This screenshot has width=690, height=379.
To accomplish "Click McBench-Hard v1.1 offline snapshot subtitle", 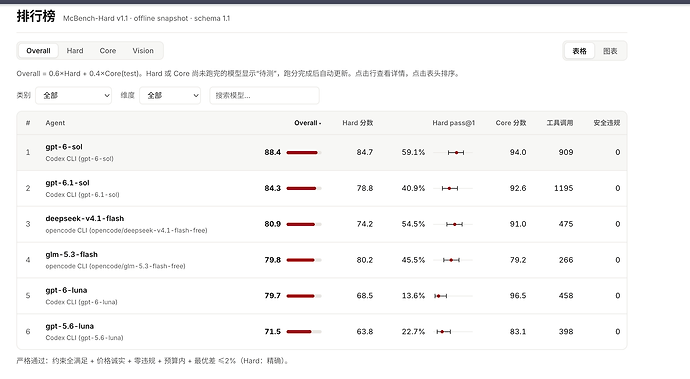I will coord(147,18).
